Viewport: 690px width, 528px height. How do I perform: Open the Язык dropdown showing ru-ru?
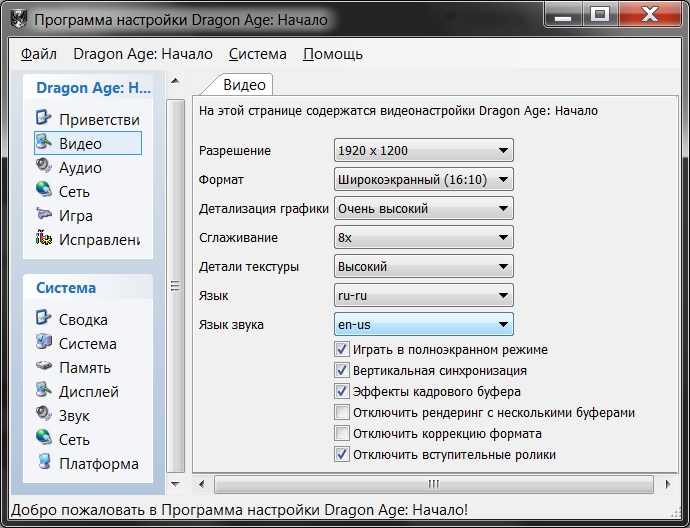424,296
